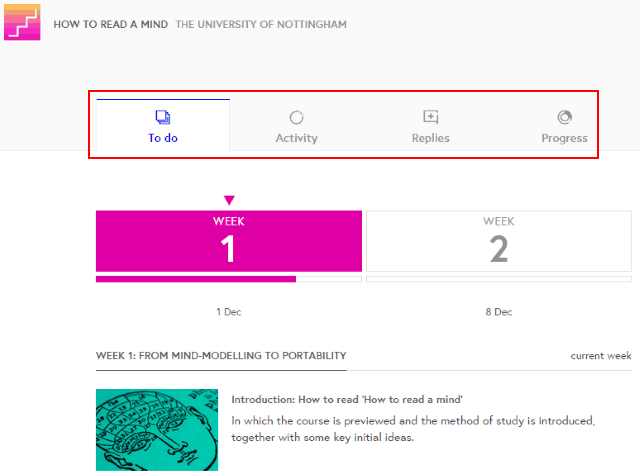Click the Activity circular icon
This screenshot has height=475, width=640.
coord(296,117)
